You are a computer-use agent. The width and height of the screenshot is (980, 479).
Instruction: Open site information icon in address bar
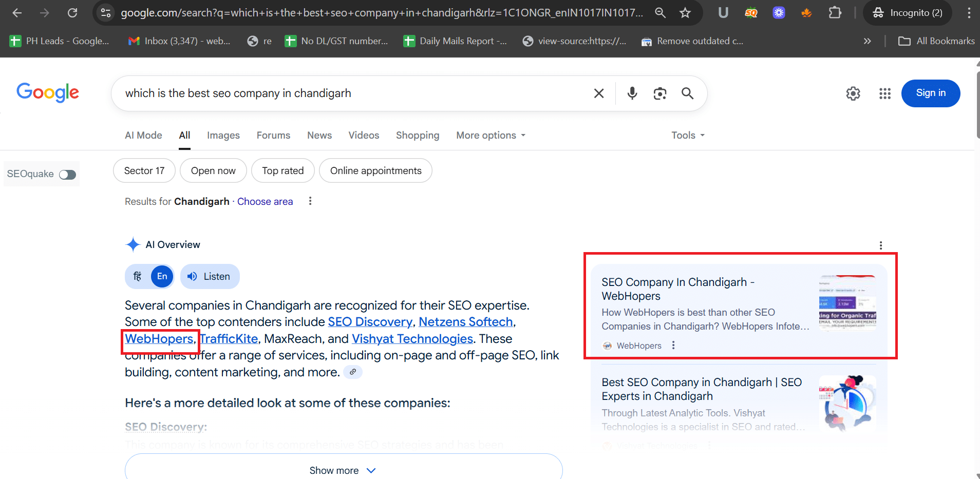tap(106, 13)
